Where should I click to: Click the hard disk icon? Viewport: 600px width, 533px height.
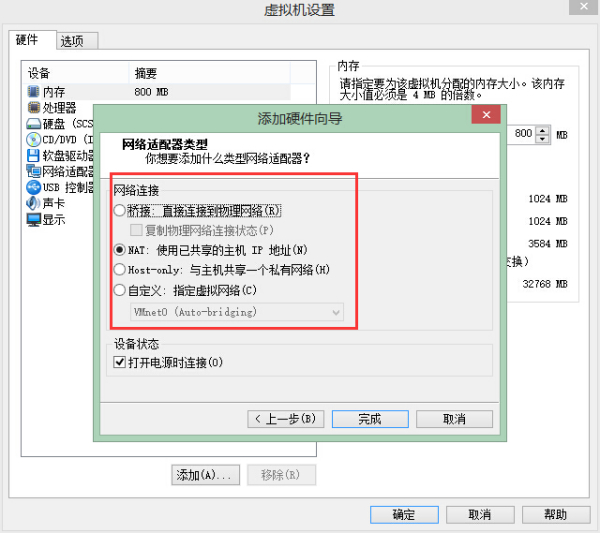[33, 124]
